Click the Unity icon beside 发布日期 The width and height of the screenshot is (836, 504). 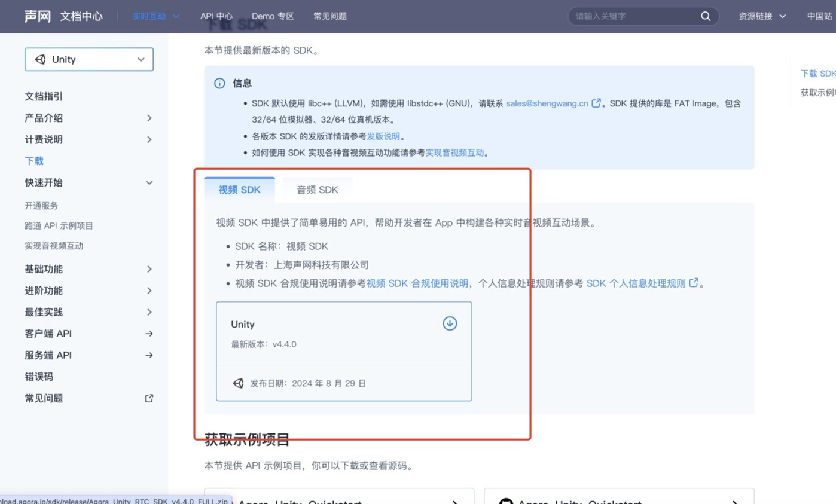(238, 383)
